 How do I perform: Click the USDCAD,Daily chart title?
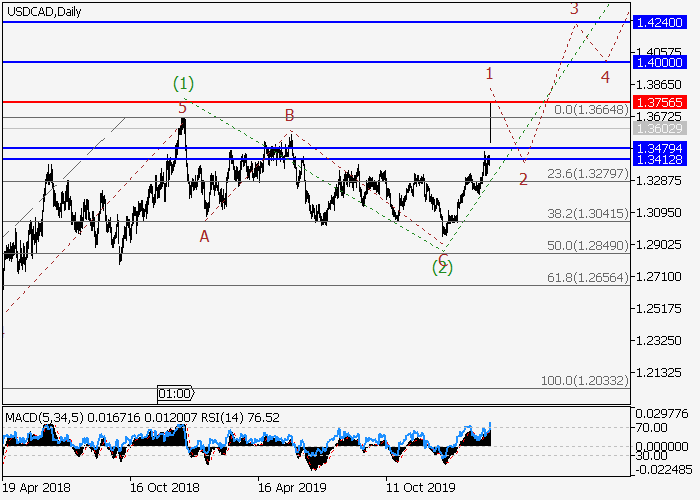coord(43,12)
